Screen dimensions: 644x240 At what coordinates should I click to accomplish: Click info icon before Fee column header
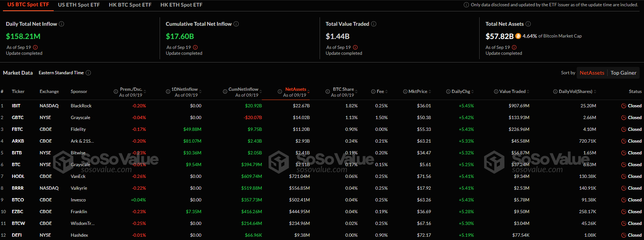pos(373,92)
